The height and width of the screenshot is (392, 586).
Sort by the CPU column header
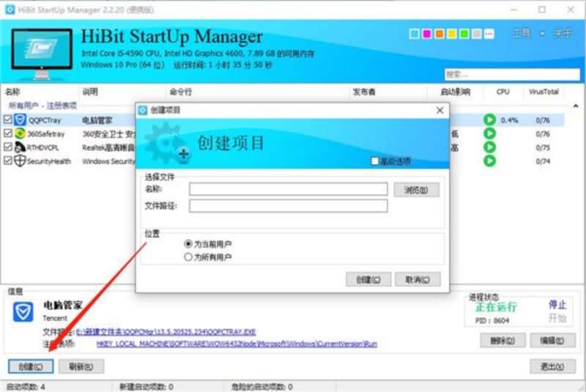click(502, 92)
